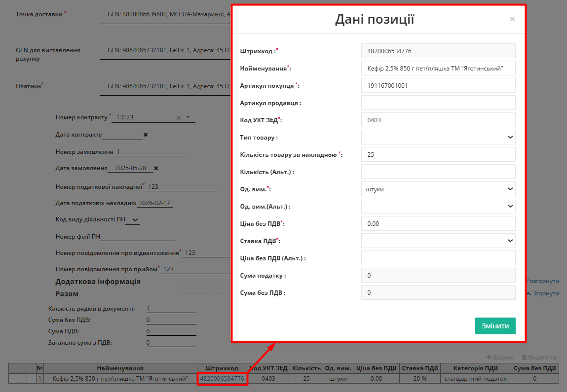Confirm changes with Змінити button
Viewport: 567px width, 392px height.
(495, 326)
